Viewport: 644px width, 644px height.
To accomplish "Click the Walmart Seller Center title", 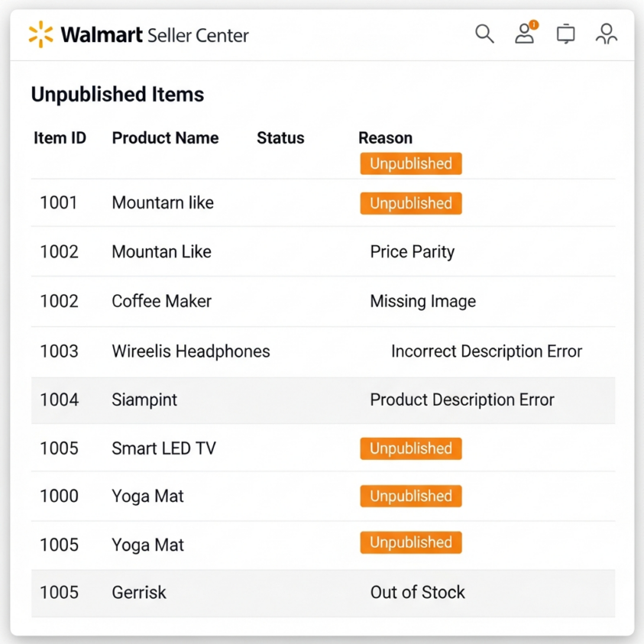I will pyautogui.click(x=154, y=35).
